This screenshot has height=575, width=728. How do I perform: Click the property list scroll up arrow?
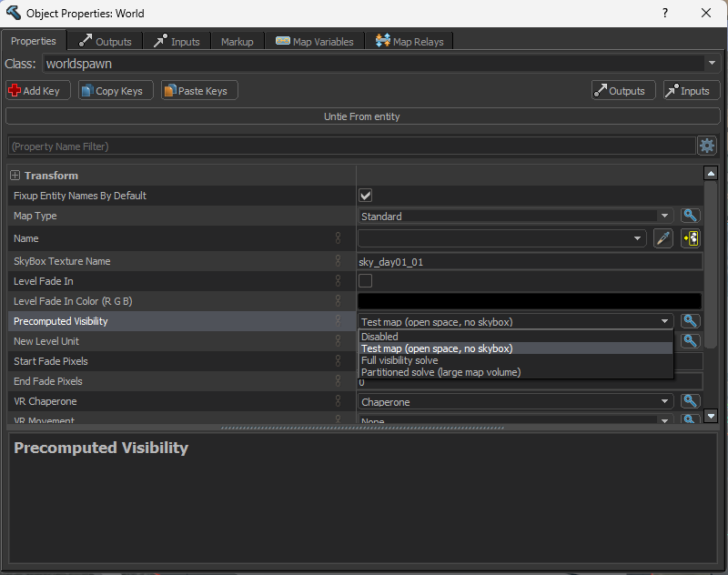[711, 173]
